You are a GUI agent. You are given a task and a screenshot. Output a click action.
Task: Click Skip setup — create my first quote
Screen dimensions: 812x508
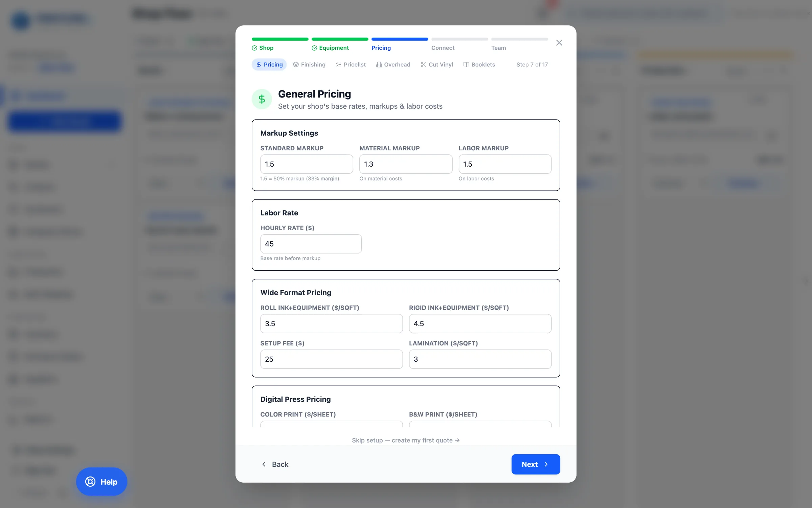coord(406,440)
